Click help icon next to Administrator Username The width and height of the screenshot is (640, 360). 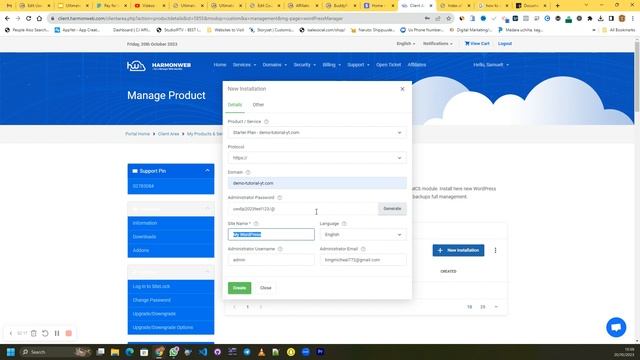[280, 249]
